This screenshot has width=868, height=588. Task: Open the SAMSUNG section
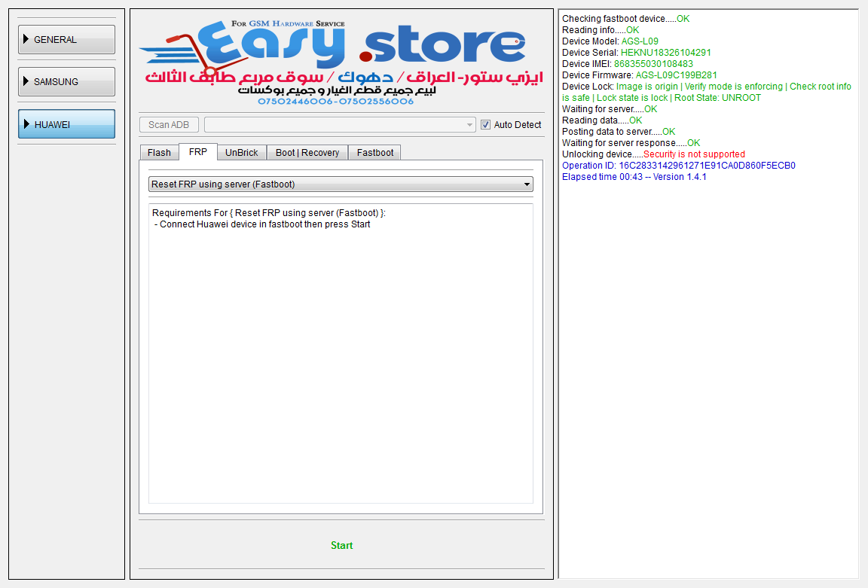(x=66, y=81)
